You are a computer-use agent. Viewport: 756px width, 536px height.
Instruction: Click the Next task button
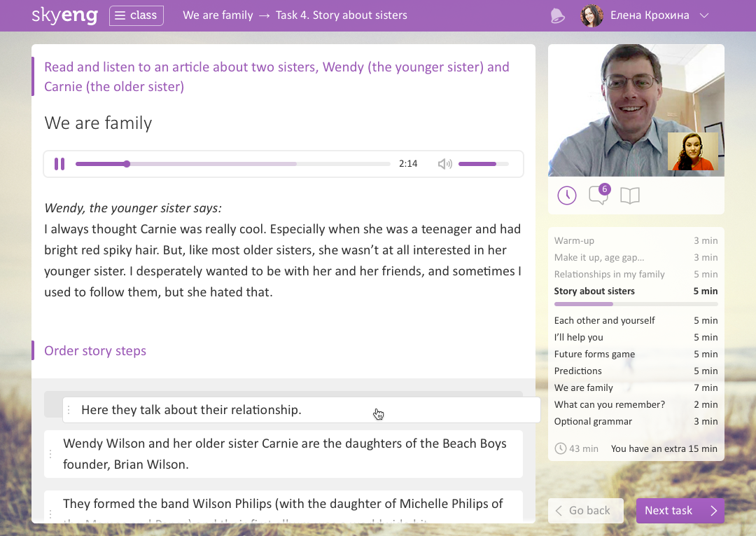(x=680, y=511)
